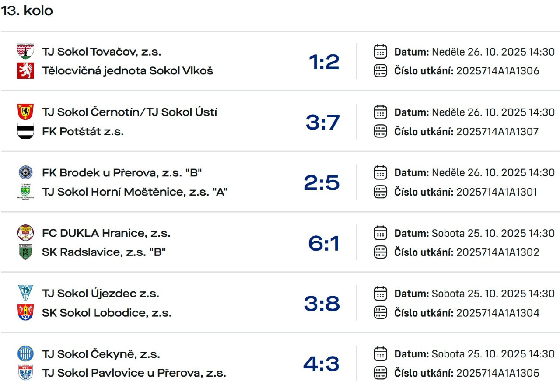Click the 13. kolo round heading
The height and width of the screenshot is (392, 560).
click(x=27, y=11)
